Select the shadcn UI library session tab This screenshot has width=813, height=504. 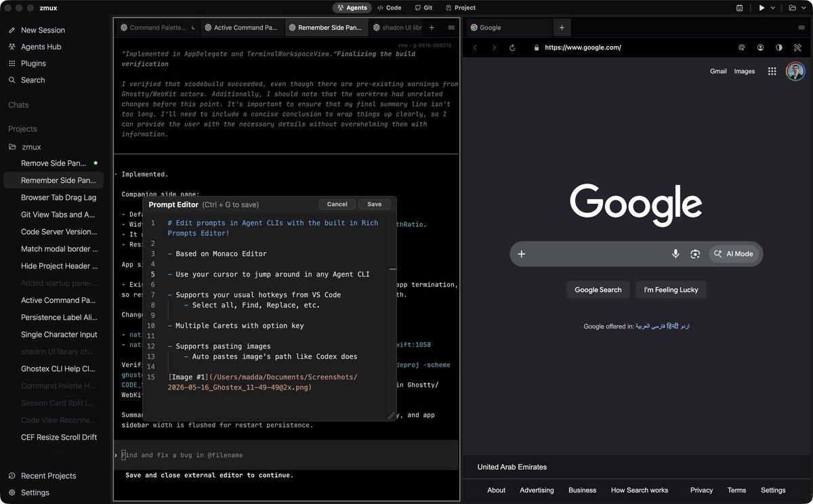[x=398, y=28]
